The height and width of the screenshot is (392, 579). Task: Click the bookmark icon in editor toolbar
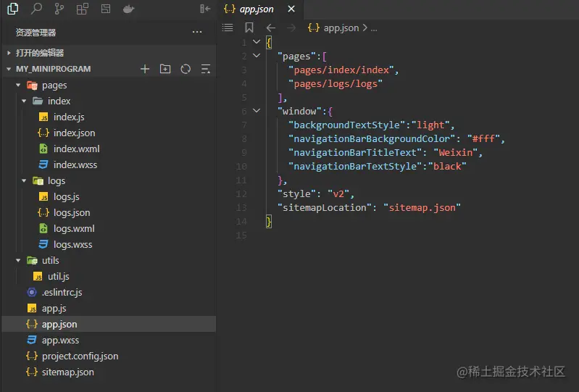(x=249, y=28)
